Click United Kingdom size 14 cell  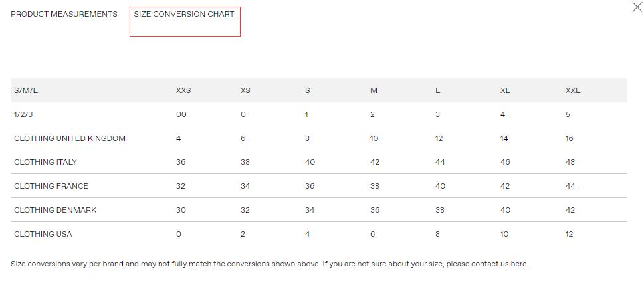(x=504, y=138)
